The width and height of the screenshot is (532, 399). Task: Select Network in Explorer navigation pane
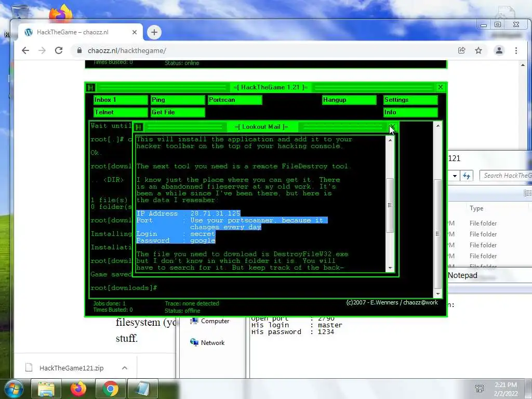coord(208,343)
